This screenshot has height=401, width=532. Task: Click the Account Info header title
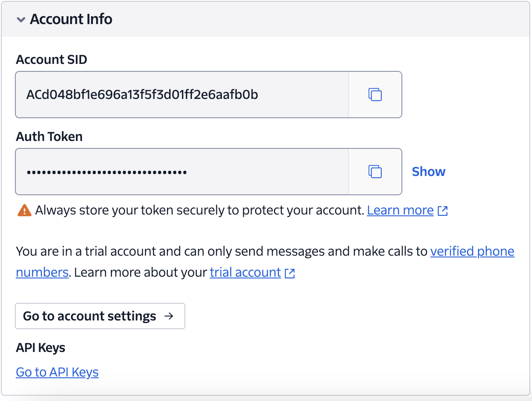[x=71, y=19]
